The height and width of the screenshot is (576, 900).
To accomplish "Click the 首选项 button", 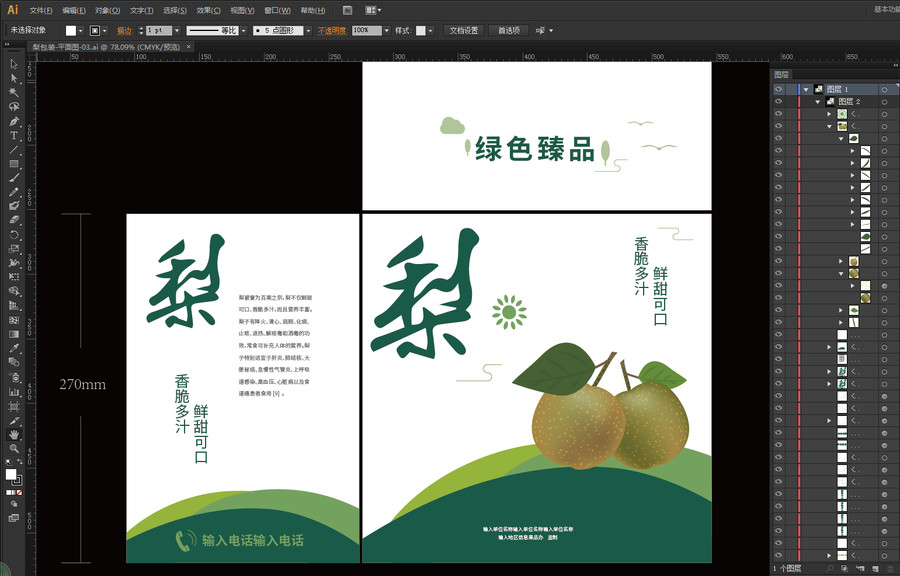I will click(x=509, y=30).
